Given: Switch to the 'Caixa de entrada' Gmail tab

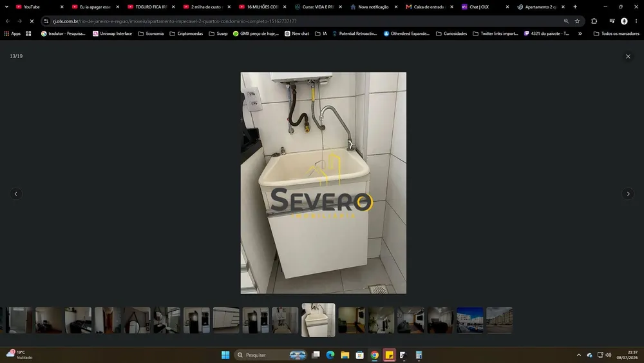Looking at the screenshot, I should [428, 6].
